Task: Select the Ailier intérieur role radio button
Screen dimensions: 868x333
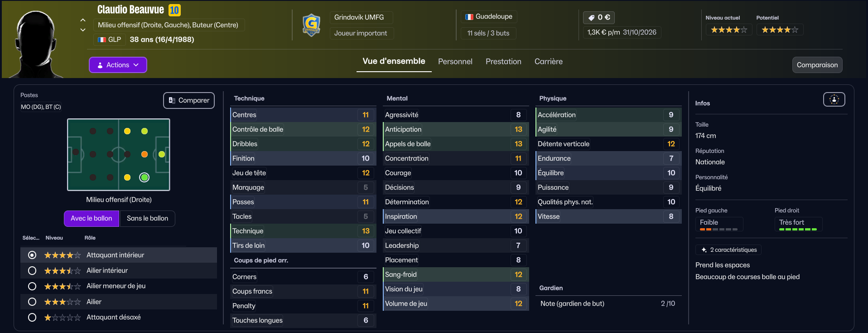Action: 32,271
